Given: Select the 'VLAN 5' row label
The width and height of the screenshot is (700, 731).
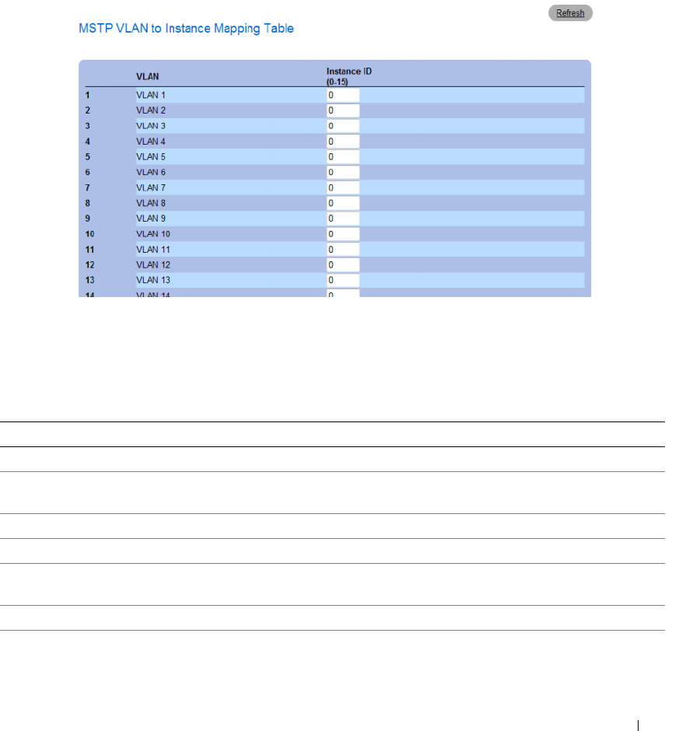Looking at the screenshot, I should coord(151,156).
